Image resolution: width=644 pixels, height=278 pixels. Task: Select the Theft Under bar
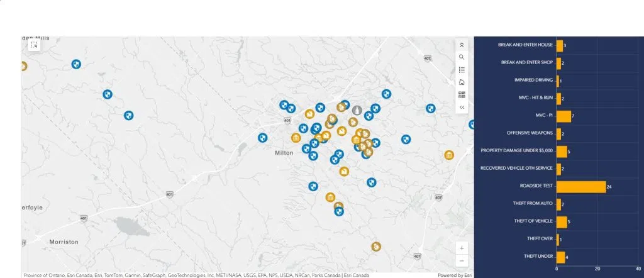pyautogui.click(x=560, y=257)
